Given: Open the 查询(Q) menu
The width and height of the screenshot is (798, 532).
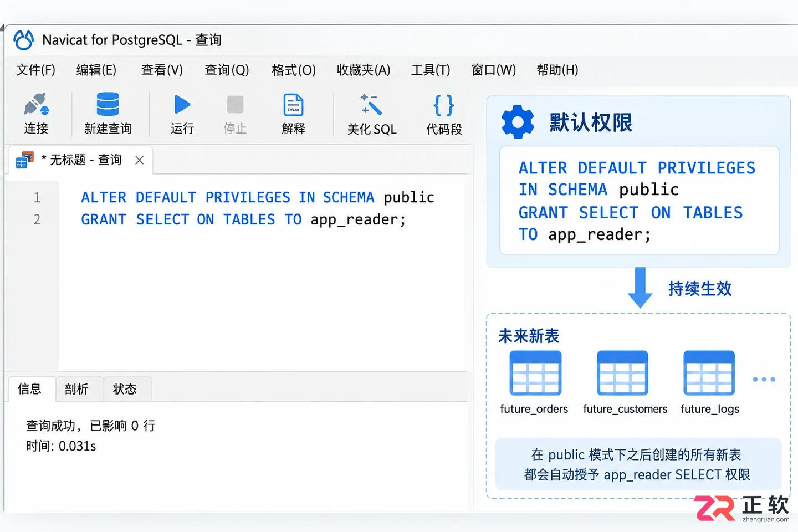Looking at the screenshot, I should click(x=227, y=70).
